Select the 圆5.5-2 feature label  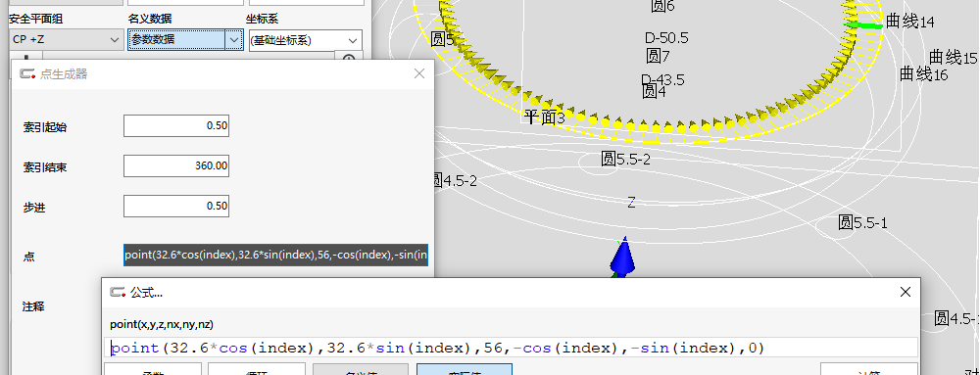click(x=625, y=160)
